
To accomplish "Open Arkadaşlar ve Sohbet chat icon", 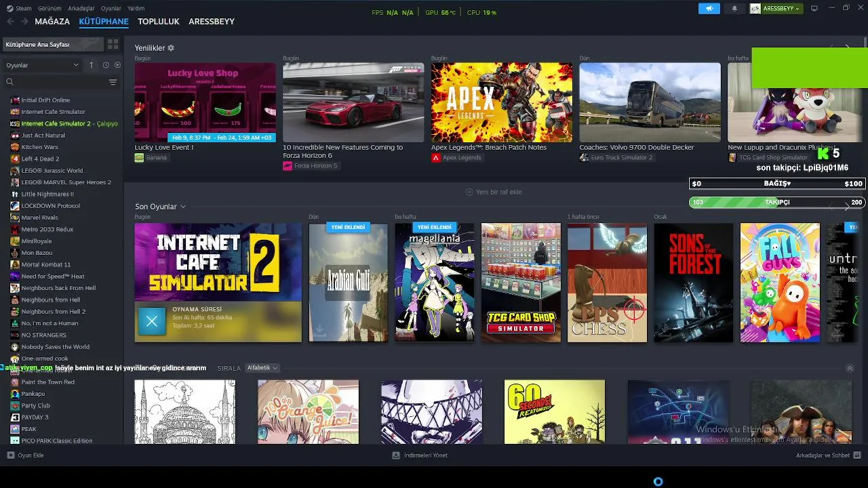I will pos(857,455).
